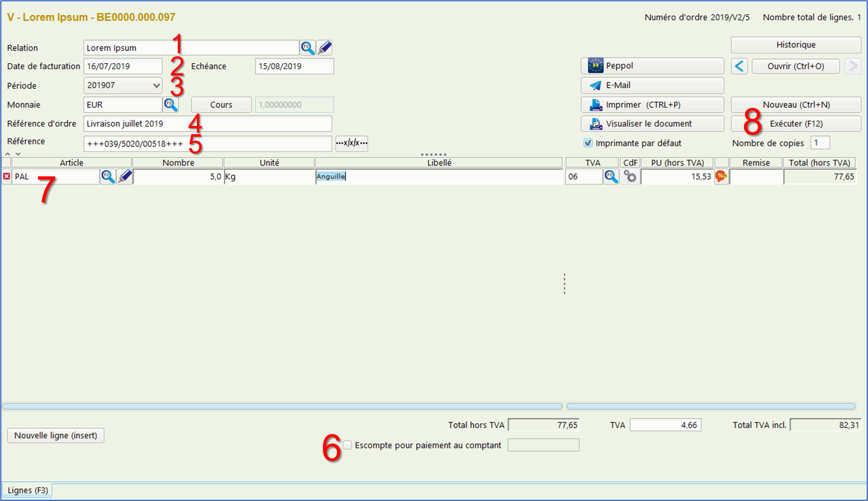Click Visualiser le document
The height and width of the screenshot is (501, 868).
[x=652, y=123]
